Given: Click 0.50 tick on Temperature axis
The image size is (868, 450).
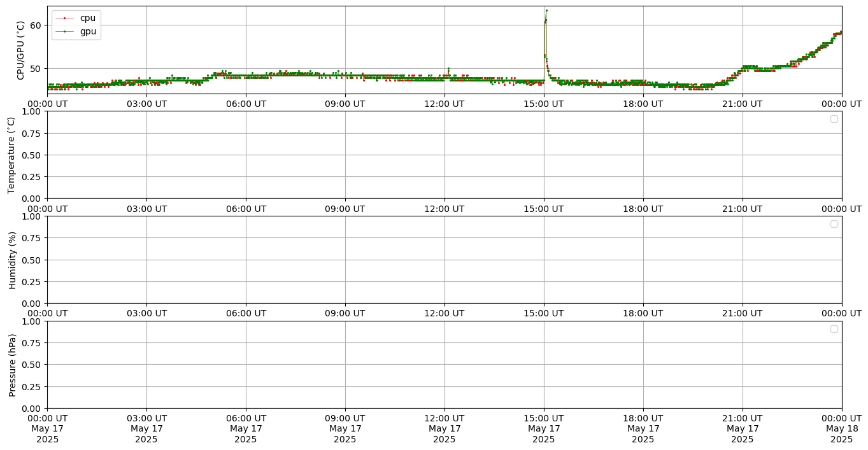Looking at the screenshot, I should [x=32, y=155].
